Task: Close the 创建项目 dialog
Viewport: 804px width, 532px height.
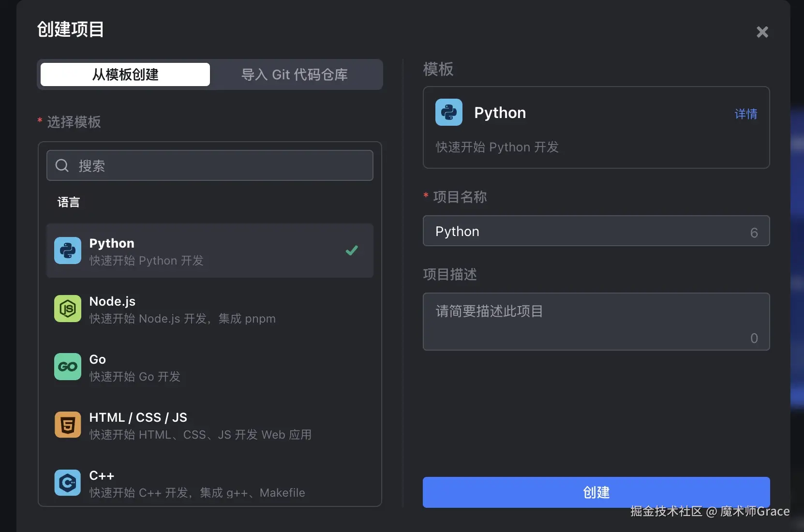Action: click(762, 32)
